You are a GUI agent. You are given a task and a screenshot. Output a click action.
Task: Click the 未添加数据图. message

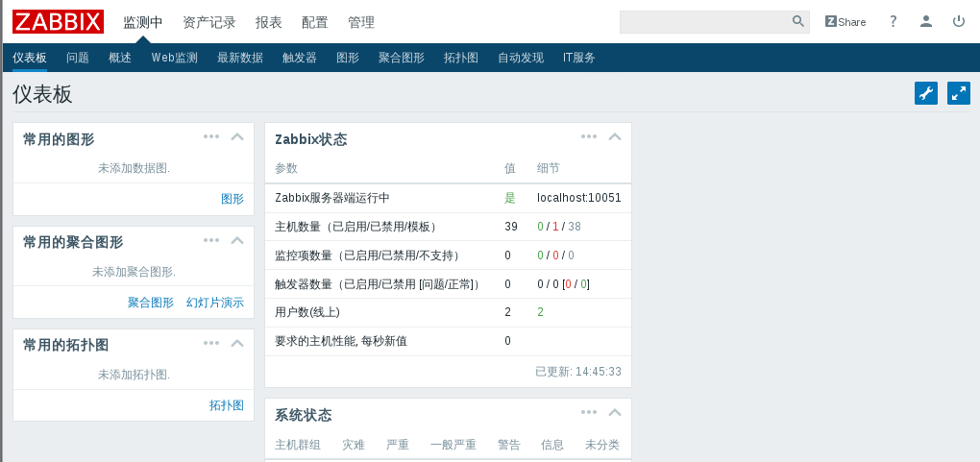click(134, 168)
